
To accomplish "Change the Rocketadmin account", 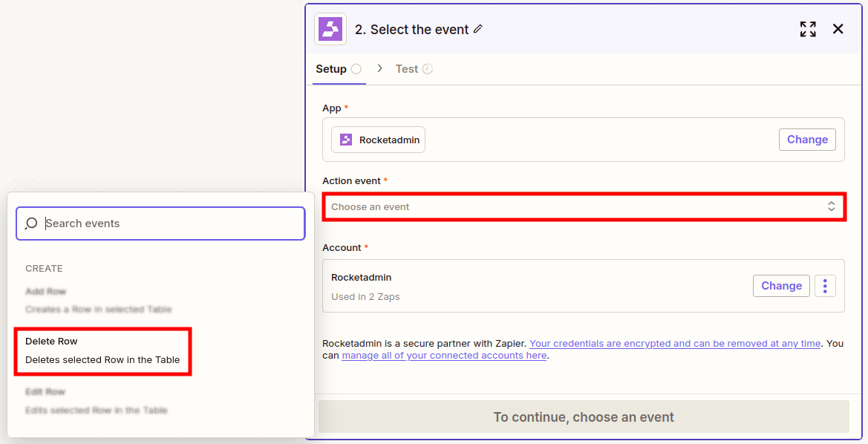I will tap(781, 286).
